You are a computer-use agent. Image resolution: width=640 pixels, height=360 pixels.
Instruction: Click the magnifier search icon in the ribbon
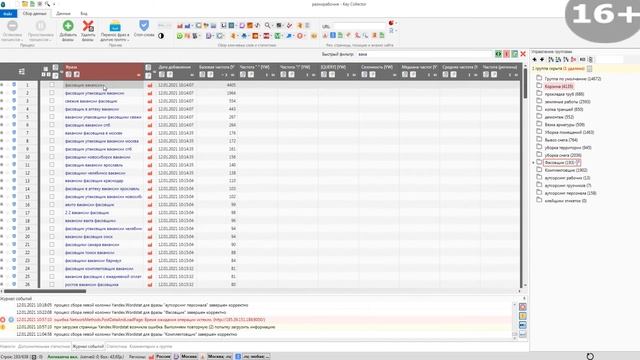tap(267, 26)
